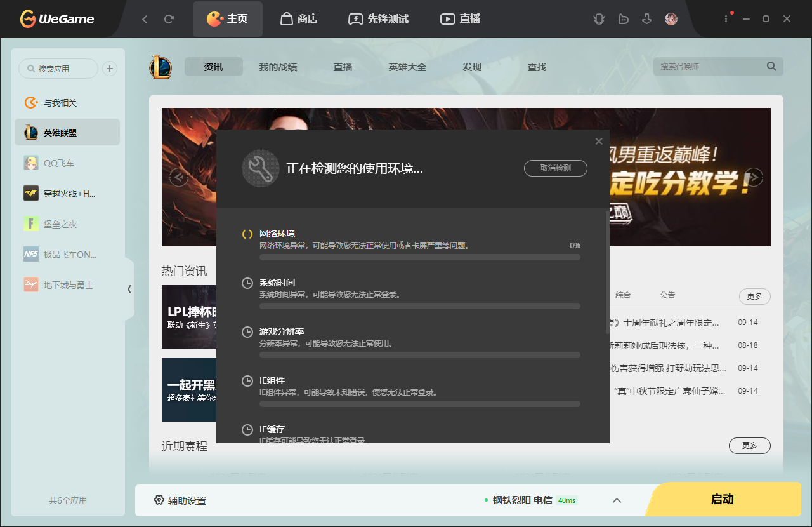The height and width of the screenshot is (527, 812).
Task: Click the 游戏分辨率 clock icon
Action: (247, 331)
